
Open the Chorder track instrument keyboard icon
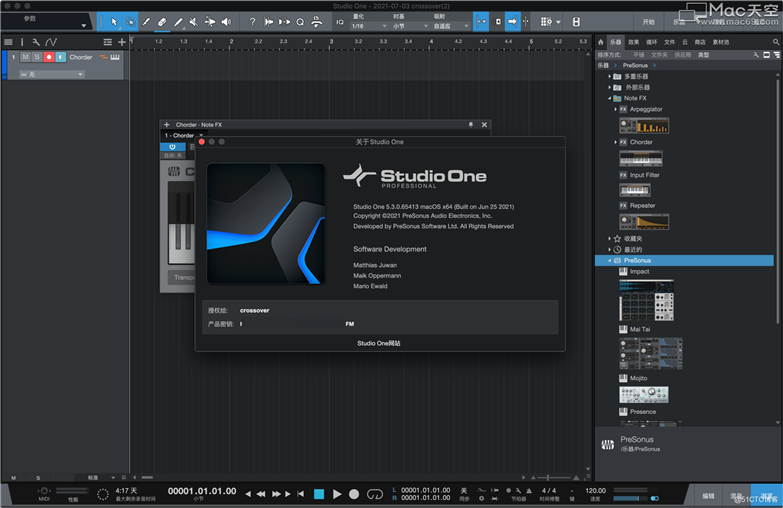pos(115,57)
